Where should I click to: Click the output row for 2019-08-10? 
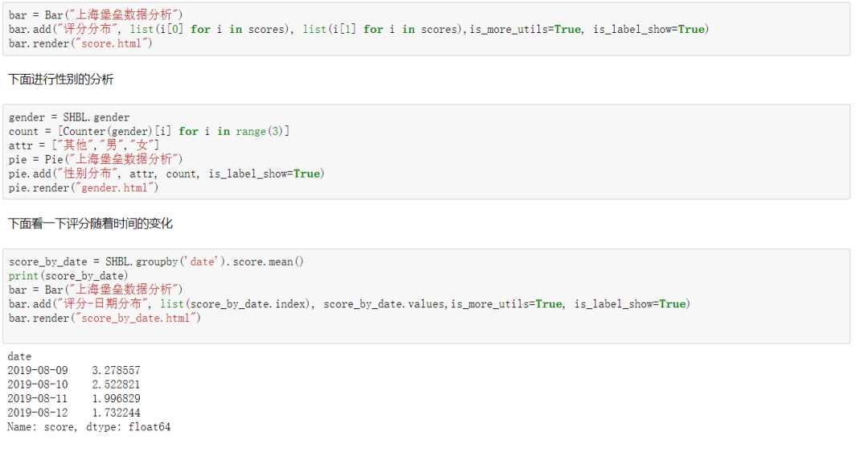pyautogui.click(x=74, y=385)
